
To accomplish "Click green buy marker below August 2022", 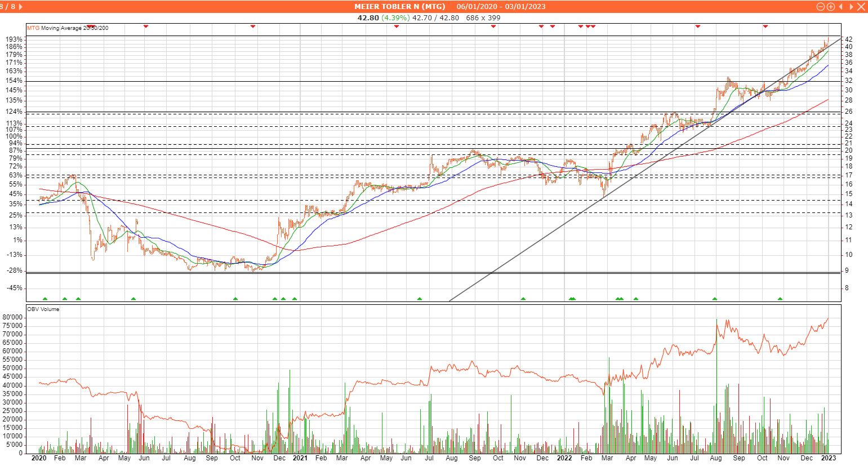I will (x=715, y=299).
